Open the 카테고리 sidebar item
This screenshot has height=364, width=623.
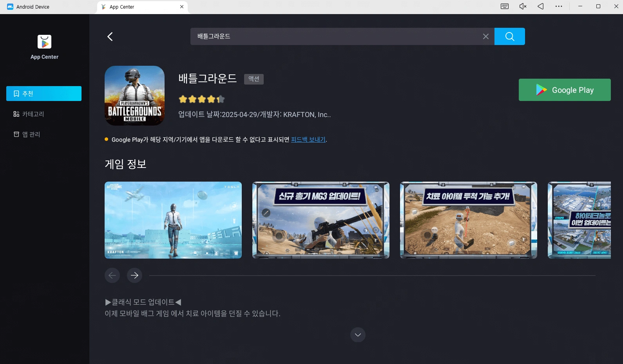point(33,114)
